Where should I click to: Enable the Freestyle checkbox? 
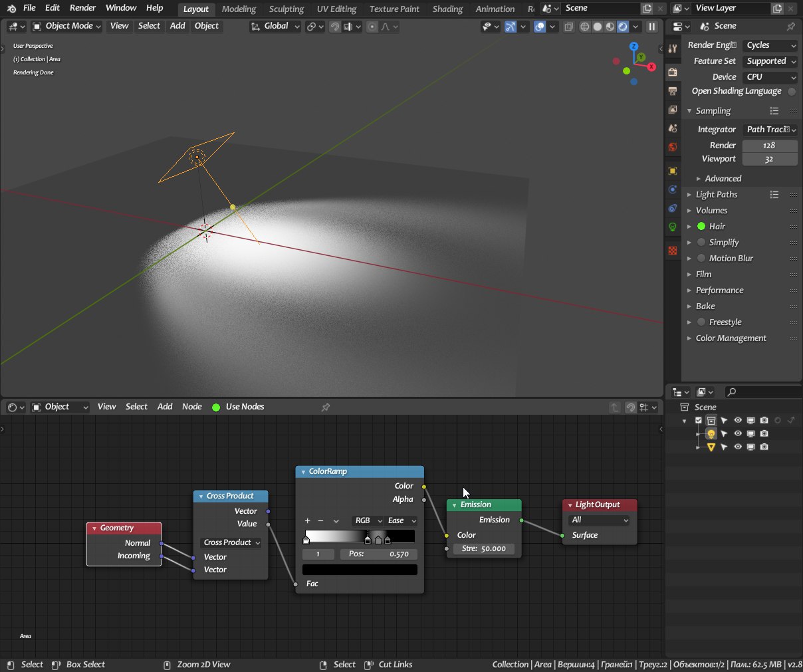(701, 322)
